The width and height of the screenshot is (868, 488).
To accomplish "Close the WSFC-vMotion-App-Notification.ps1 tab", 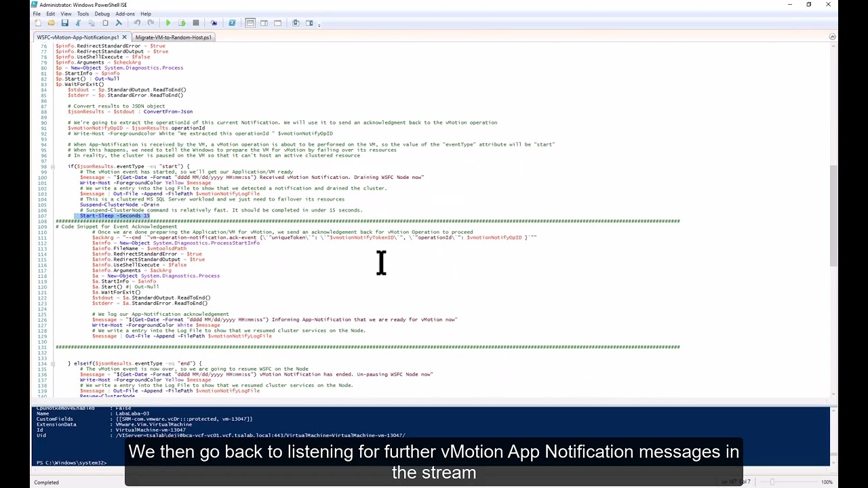I will [x=124, y=37].
